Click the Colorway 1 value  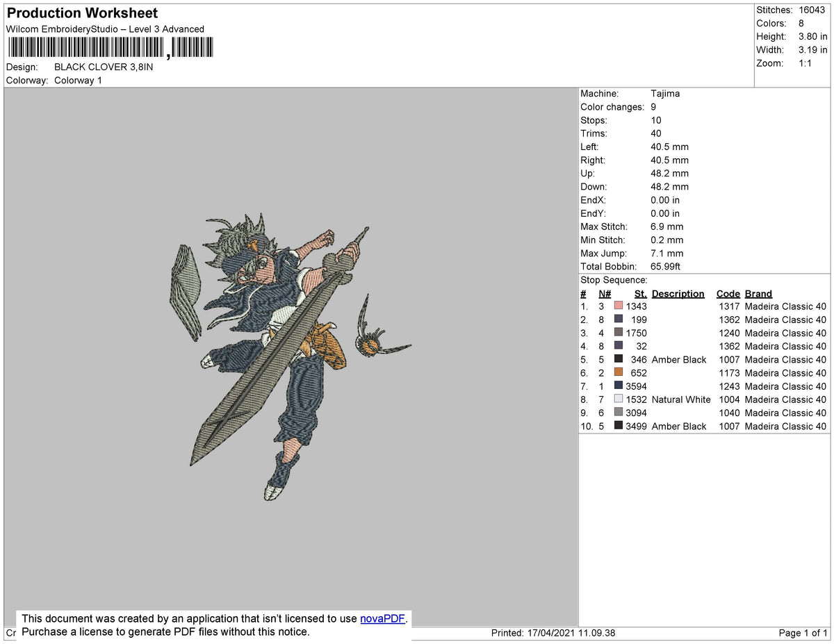78,81
